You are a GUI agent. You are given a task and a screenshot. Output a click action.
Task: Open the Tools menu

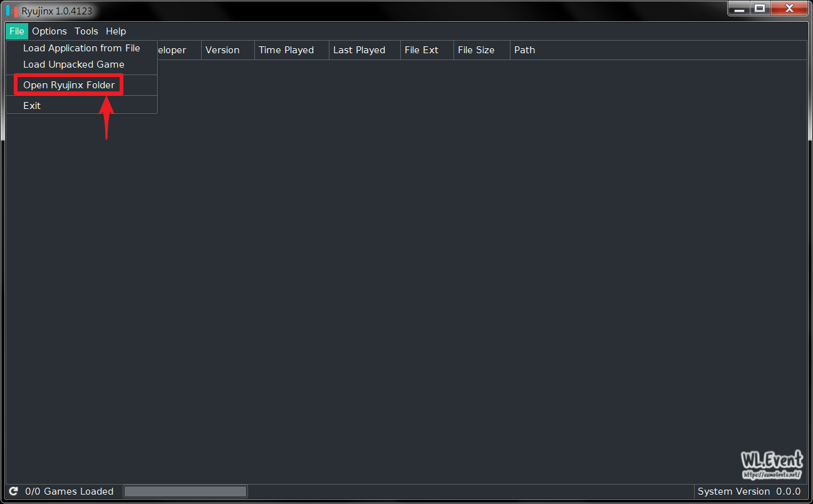coord(86,31)
